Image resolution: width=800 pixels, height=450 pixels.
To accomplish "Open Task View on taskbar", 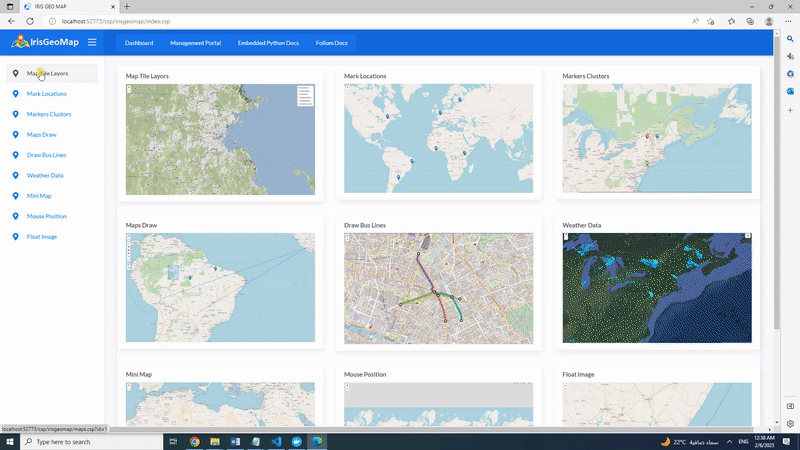I will click(x=173, y=442).
